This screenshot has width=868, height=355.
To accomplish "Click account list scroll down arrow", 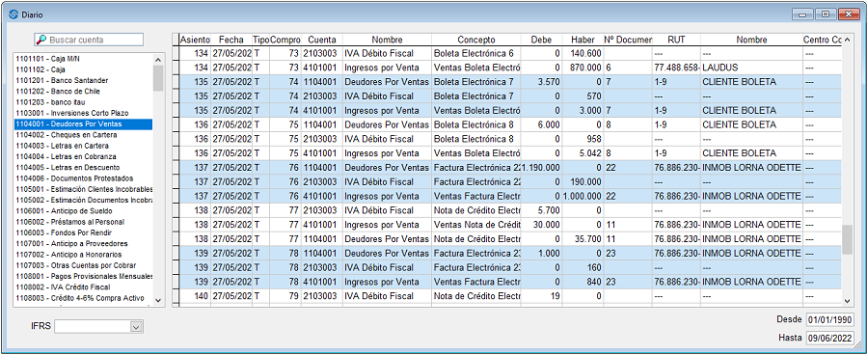I will coord(158,300).
